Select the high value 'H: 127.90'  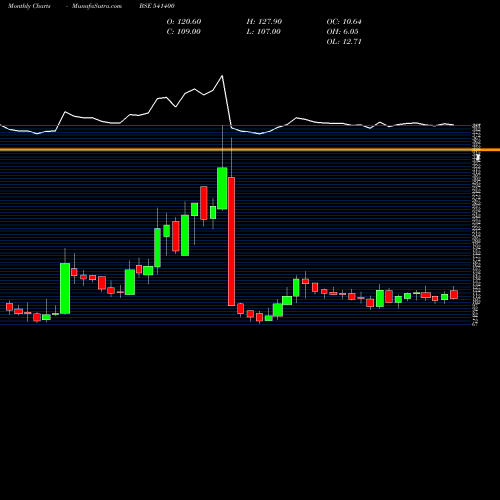pyautogui.click(x=264, y=22)
